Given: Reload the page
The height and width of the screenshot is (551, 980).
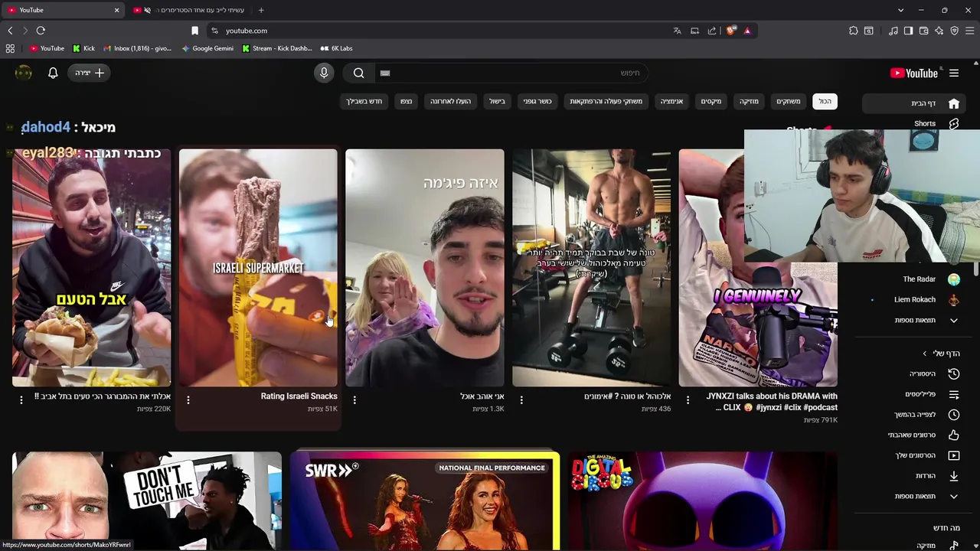Looking at the screenshot, I should (41, 31).
